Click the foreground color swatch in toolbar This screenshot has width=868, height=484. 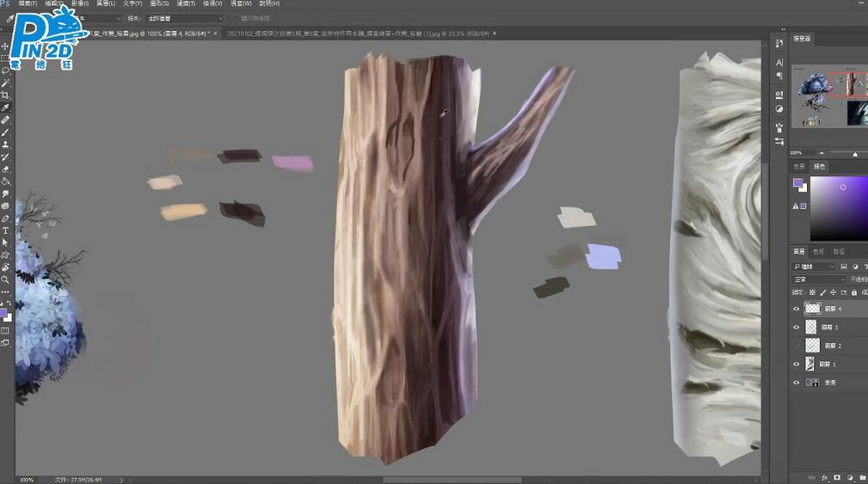pos(4,314)
